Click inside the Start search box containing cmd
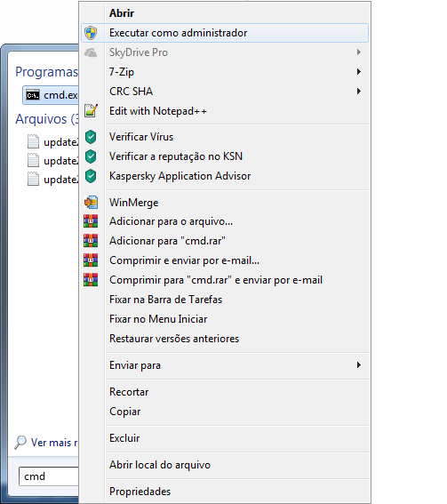 (x=49, y=476)
